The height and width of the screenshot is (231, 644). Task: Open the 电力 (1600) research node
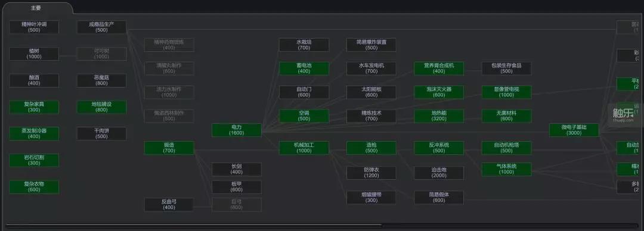point(237,130)
